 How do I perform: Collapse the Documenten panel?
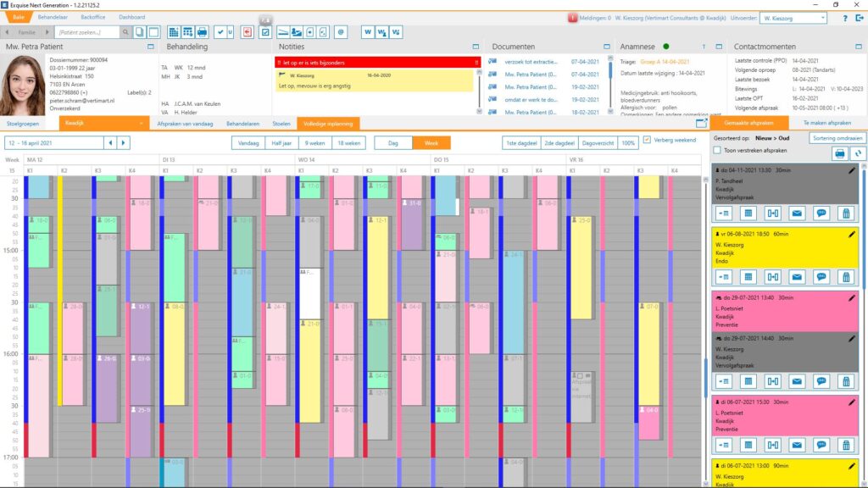[607, 47]
